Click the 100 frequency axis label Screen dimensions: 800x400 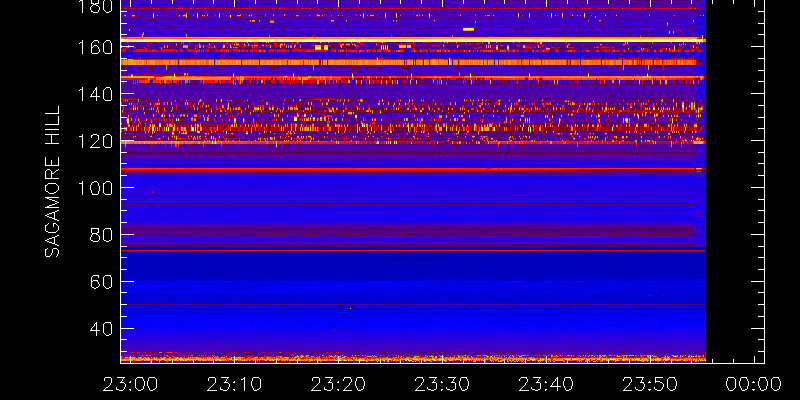[94, 188]
